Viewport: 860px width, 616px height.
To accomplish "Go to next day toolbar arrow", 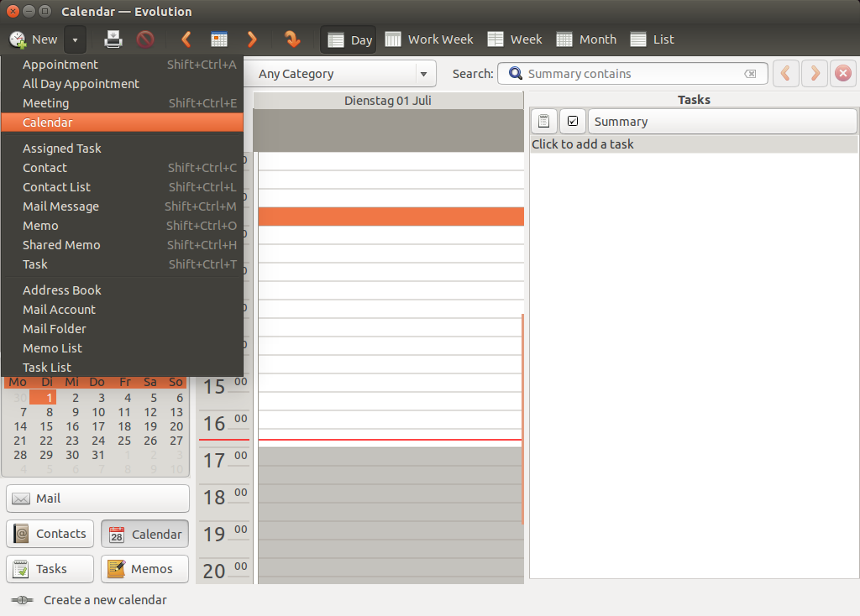I will [x=252, y=39].
